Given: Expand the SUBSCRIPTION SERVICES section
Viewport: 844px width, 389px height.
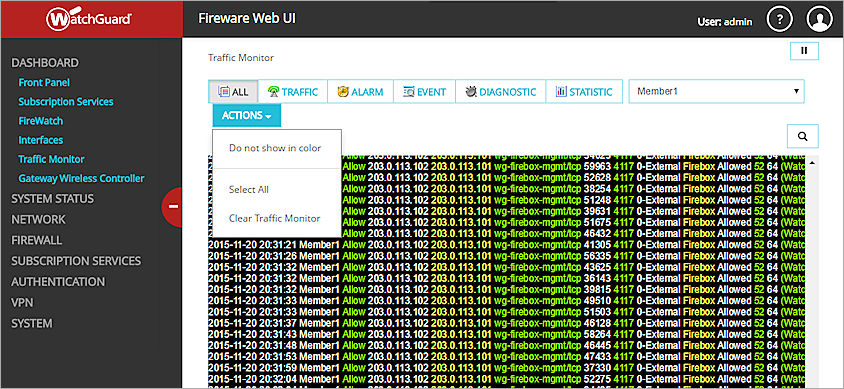Looking at the screenshot, I should (x=76, y=261).
